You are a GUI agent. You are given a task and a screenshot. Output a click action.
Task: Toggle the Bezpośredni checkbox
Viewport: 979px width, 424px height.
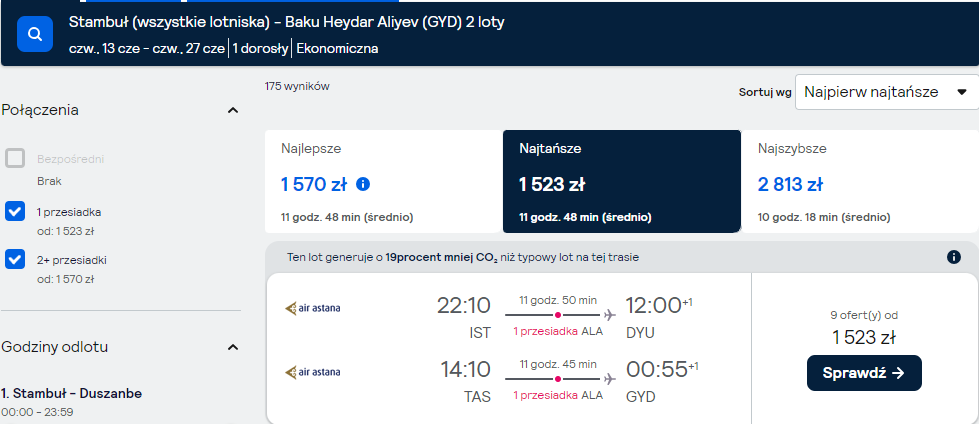click(15, 159)
